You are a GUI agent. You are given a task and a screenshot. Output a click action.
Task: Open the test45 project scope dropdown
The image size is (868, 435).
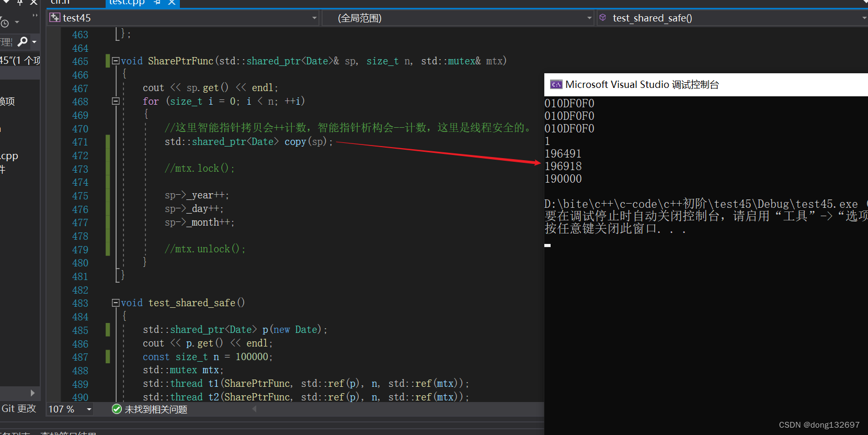coord(314,18)
